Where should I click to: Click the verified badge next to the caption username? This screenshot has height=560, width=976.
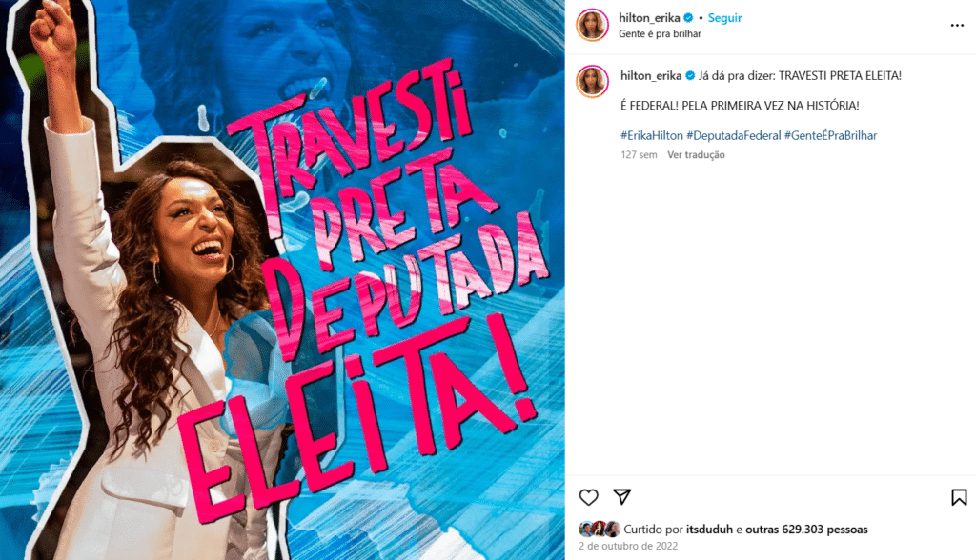690,76
